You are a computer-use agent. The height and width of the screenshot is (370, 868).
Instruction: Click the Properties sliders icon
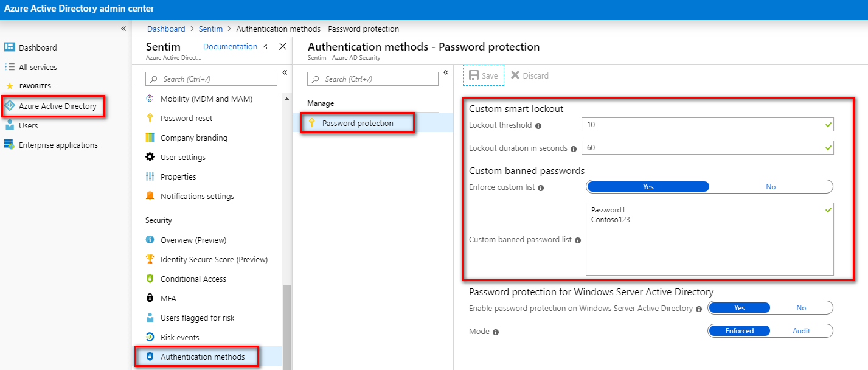[150, 176]
